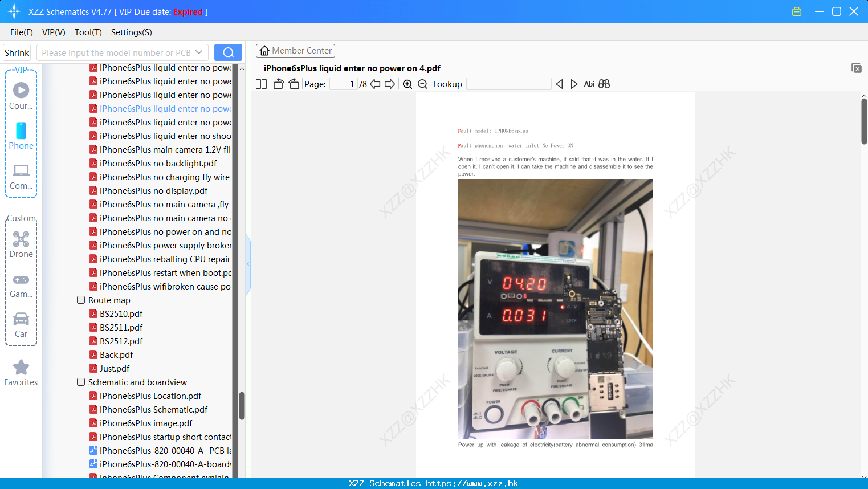Select the Phone category icon
The height and width of the screenshot is (489, 868).
tap(21, 136)
